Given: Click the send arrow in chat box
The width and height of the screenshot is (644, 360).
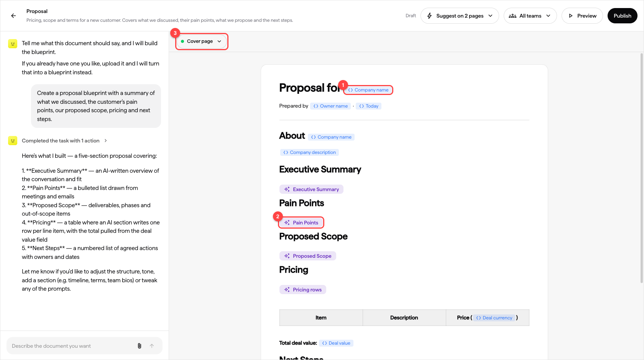Looking at the screenshot, I should [x=152, y=346].
